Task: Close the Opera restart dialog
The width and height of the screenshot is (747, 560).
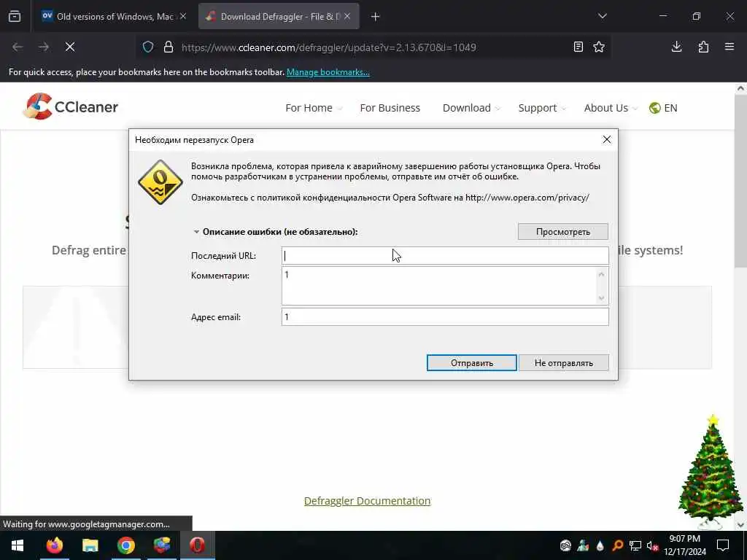Action: [x=606, y=139]
